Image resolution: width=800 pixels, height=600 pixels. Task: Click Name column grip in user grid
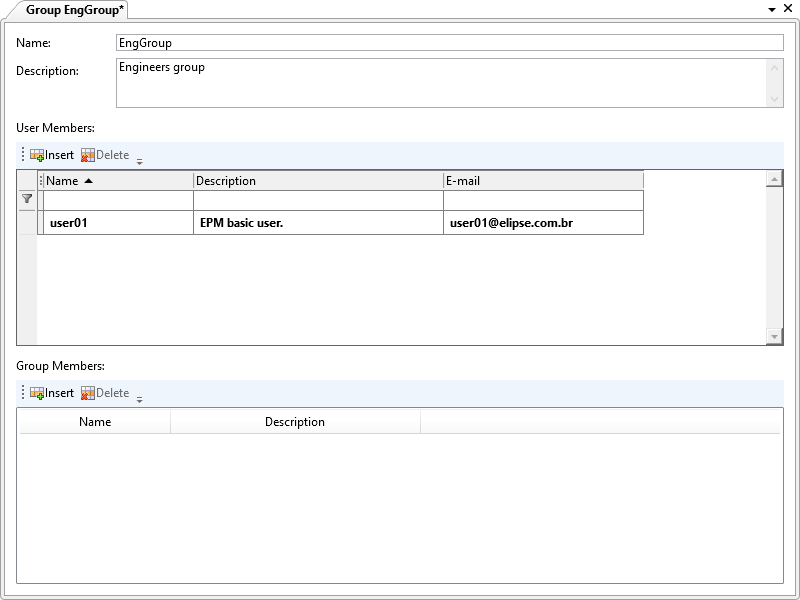(x=41, y=181)
